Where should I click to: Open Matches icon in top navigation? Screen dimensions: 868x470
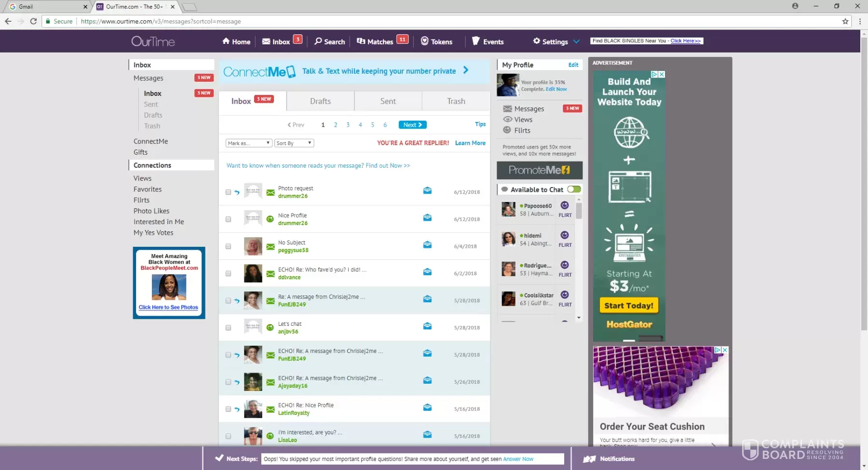(x=361, y=41)
